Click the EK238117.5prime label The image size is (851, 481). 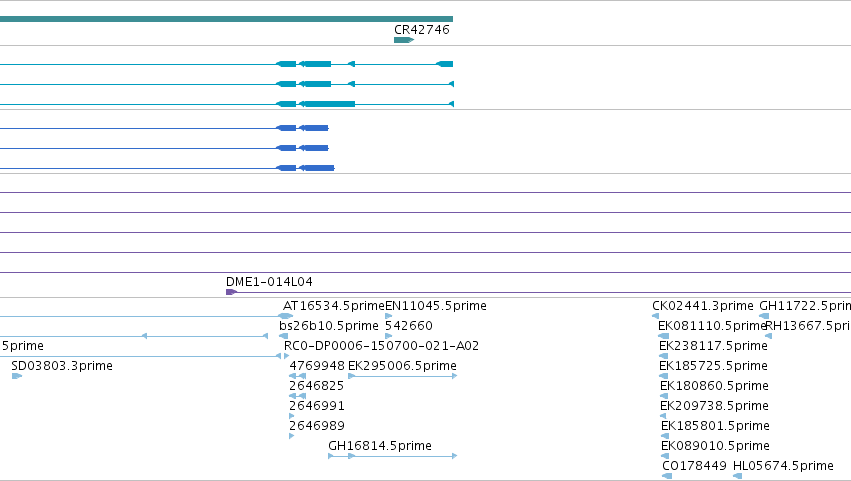[713, 346]
